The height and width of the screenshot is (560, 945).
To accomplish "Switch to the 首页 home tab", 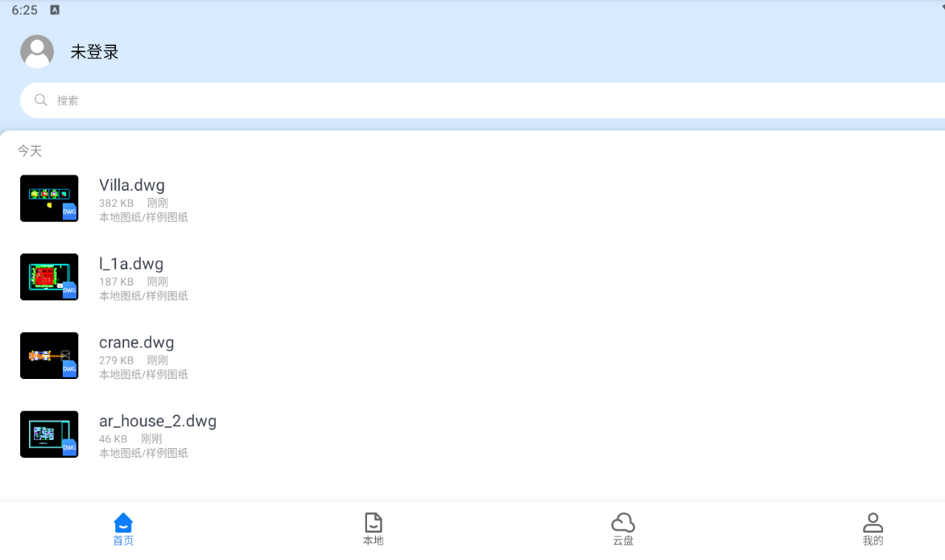I will (x=123, y=529).
